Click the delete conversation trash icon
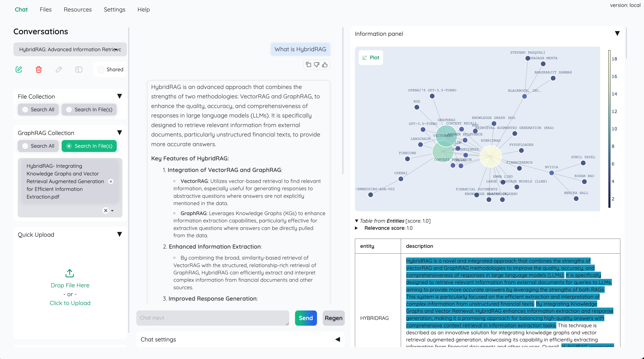The width and height of the screenshot is (644, 359). coord(39,69)
